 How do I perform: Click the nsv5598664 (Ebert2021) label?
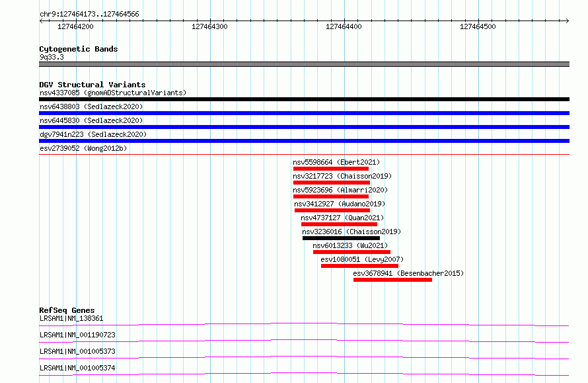336,162
